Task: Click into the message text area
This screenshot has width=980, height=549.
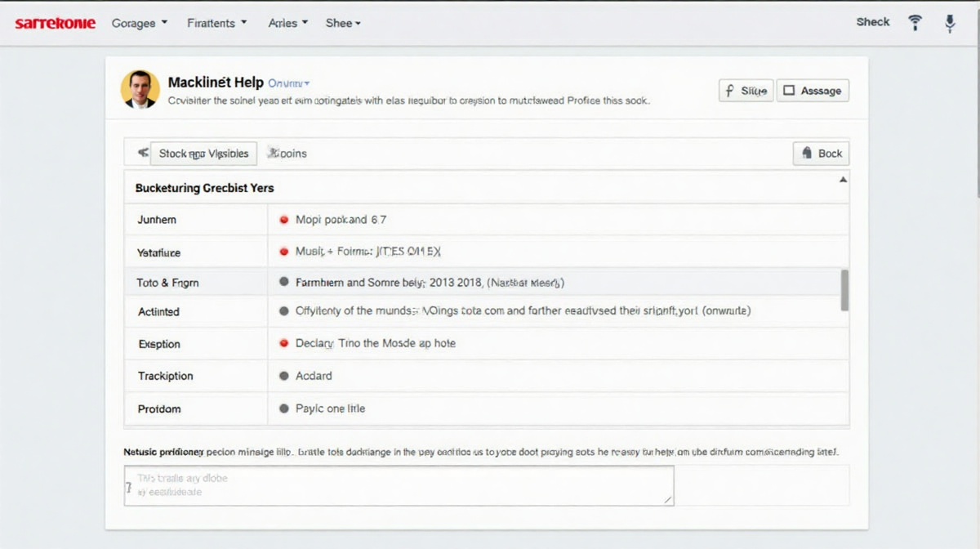Action: click(x=399, y=485)
